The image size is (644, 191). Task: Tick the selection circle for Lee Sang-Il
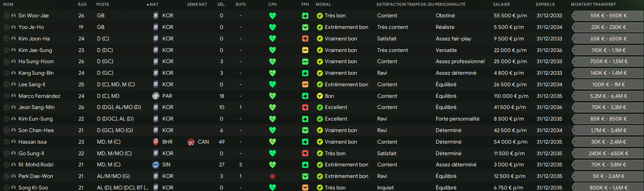[x=6, y=84]
